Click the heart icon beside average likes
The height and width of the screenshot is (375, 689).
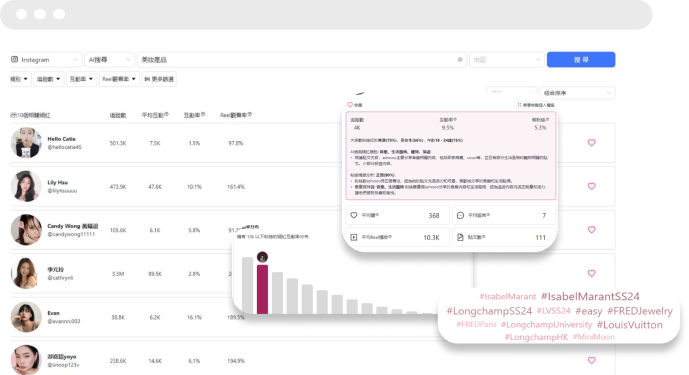(354, 215)
